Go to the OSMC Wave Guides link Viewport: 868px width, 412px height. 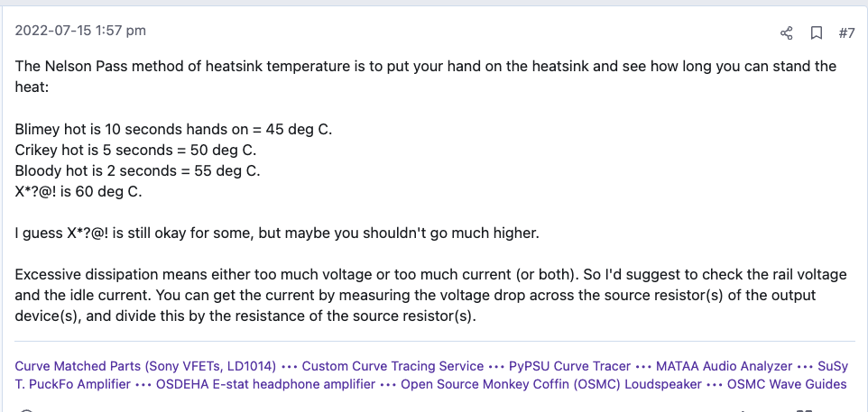click(786, 384)
